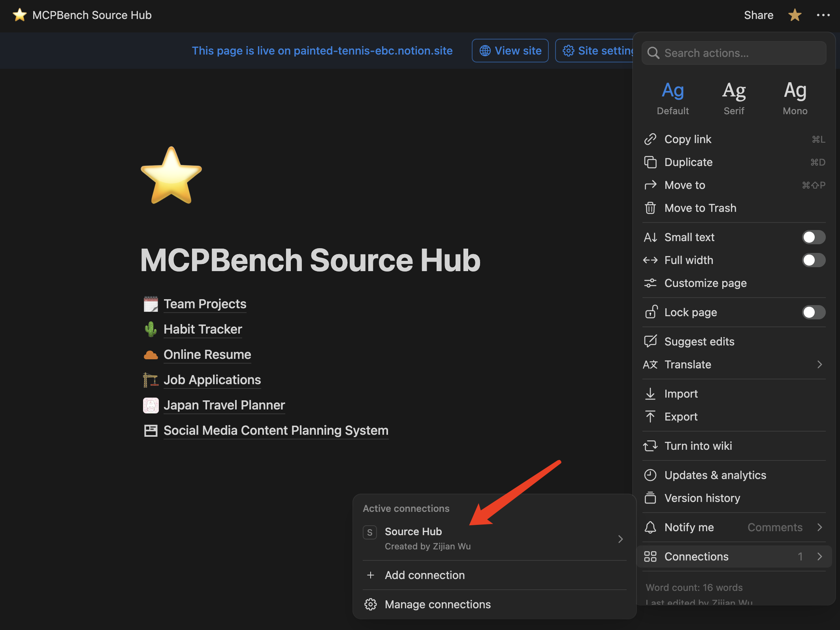Click the favorite star icon in top bar
840x630 pixels.
(795, 15)
